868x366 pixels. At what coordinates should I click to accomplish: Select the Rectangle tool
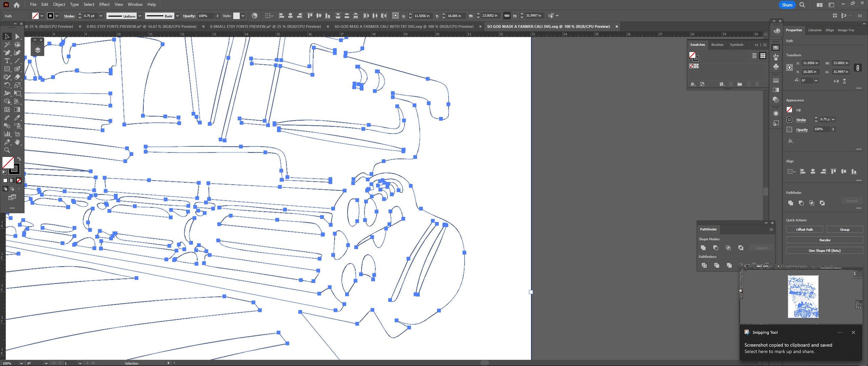[x=7, y=69]
